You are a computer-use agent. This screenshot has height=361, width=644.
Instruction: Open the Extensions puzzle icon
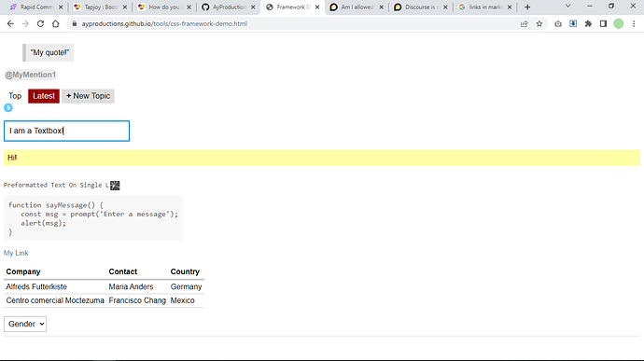point(588,24)
